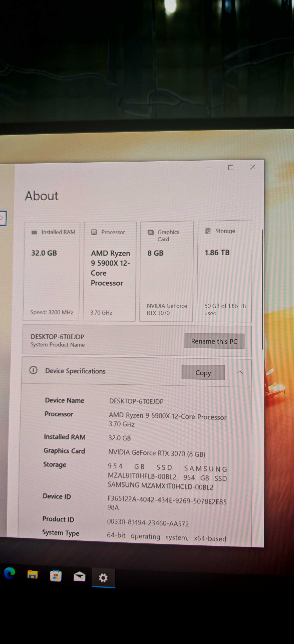The image size is (294, 644).
Task: Click the Product ID label
Action: coord(58,519)
